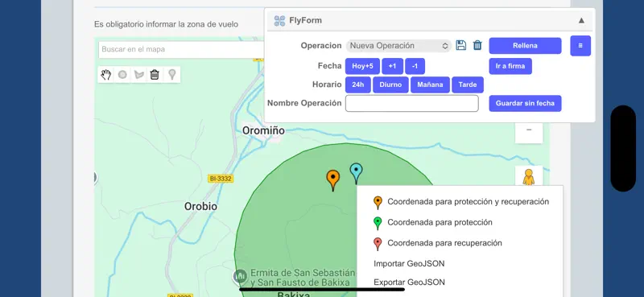Click 'Guardar sin fecha' button
Screen dimensions: 644x297
click(525, 104)
